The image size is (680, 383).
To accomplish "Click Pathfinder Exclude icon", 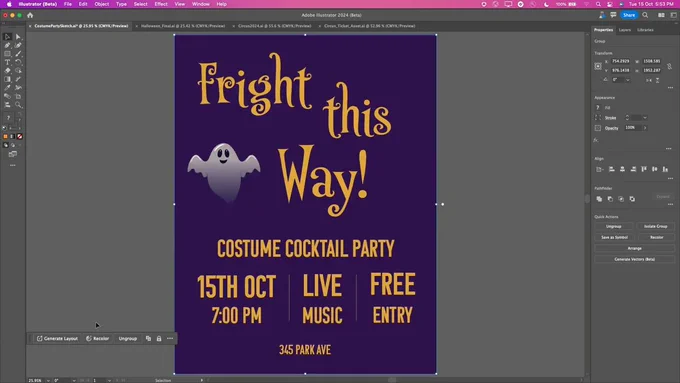I will 632,199.
